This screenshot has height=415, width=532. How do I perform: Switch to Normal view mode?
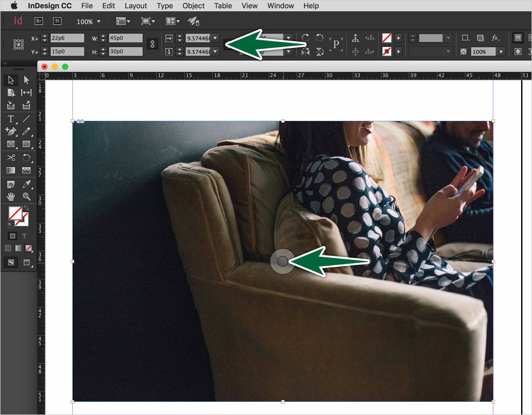click(11, 262)
